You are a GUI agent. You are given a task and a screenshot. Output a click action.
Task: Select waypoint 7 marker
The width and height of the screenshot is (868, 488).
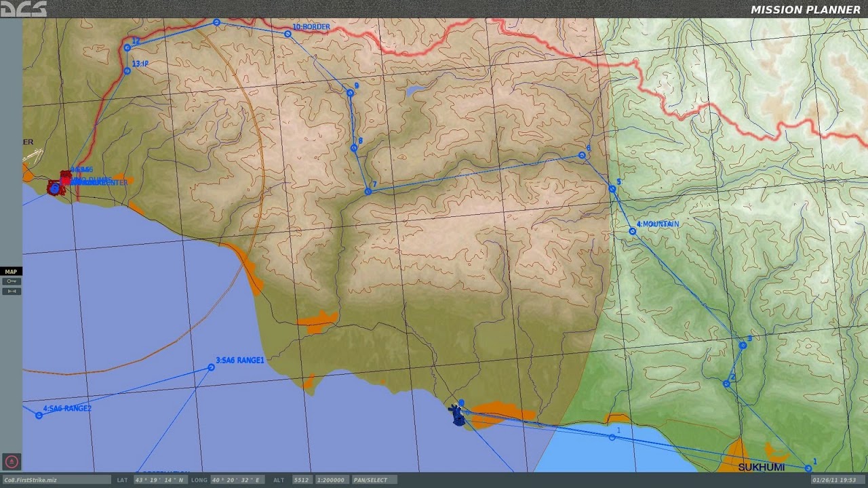[368, 191]
